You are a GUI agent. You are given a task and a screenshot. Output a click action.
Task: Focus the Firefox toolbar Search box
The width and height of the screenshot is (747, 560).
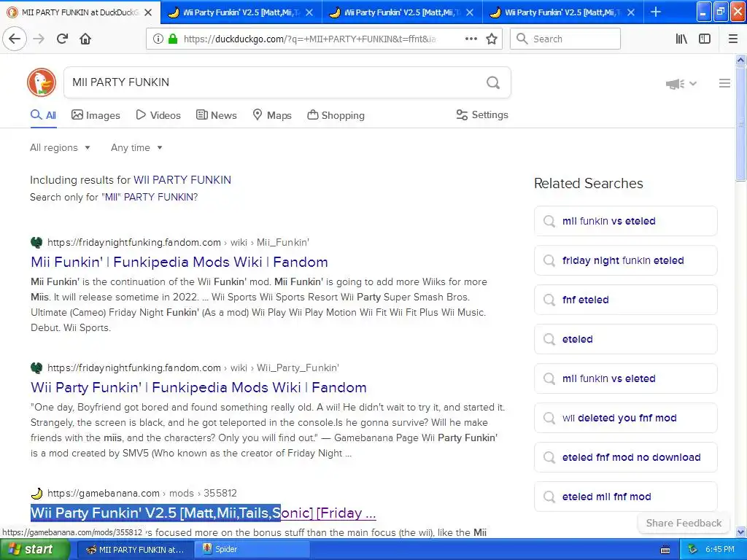565,39
